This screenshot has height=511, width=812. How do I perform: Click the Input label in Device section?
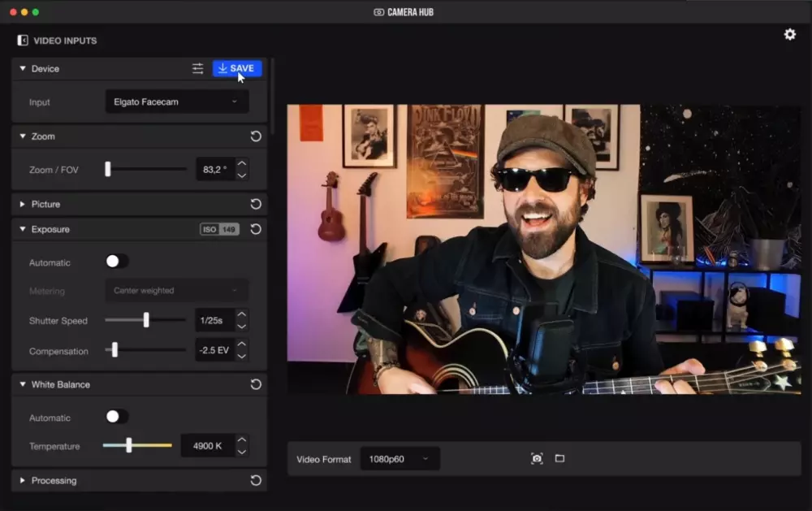tap(39, 102)
